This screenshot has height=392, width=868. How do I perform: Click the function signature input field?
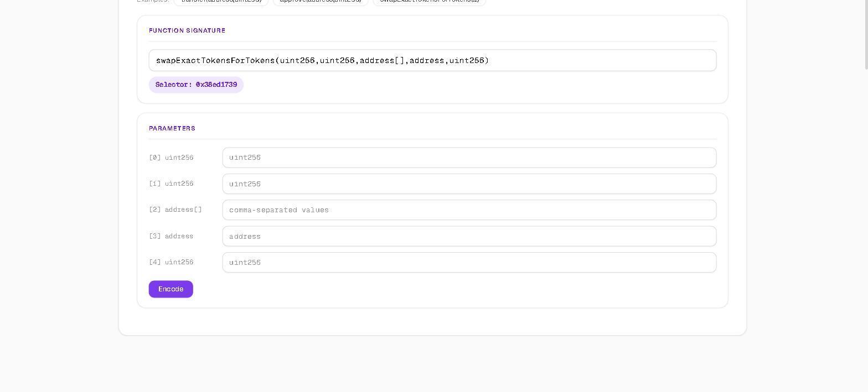432,60
